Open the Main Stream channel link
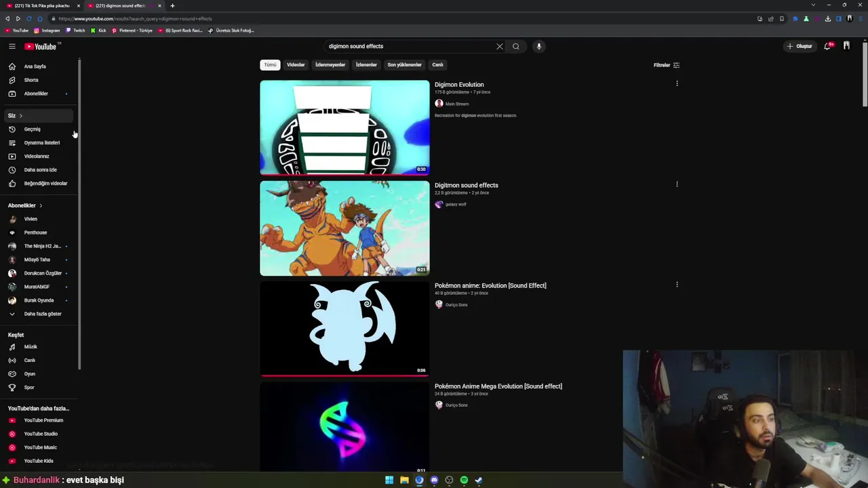The width and height of the screenshot is (868, 488). tap(457, 104)
